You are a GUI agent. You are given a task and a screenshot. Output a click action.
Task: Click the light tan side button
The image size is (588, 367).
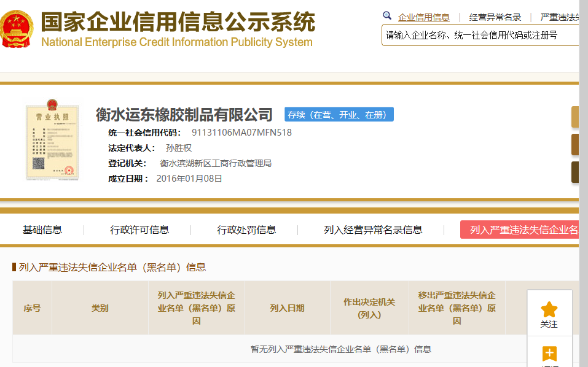pos(575,117)
